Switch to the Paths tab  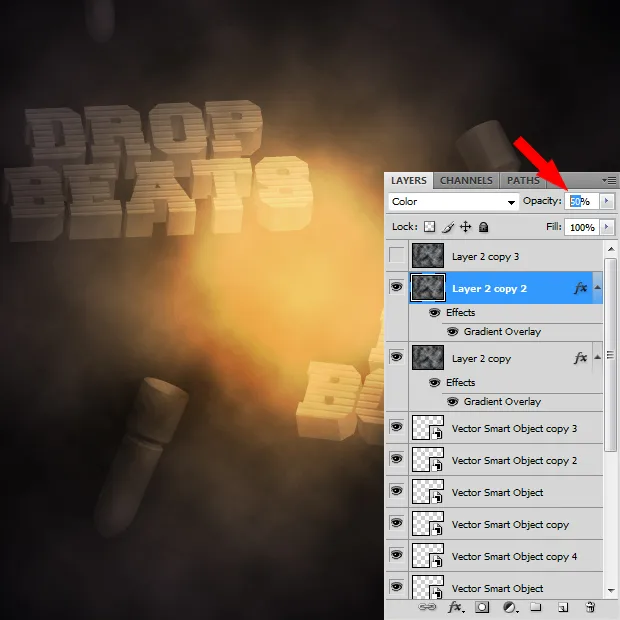pos(523,181)
